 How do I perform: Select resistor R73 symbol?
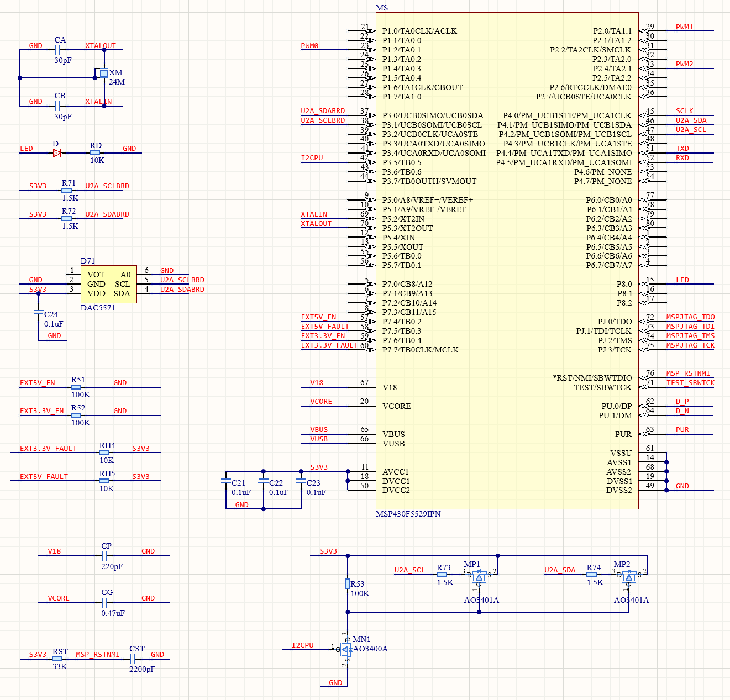point(442,575)
